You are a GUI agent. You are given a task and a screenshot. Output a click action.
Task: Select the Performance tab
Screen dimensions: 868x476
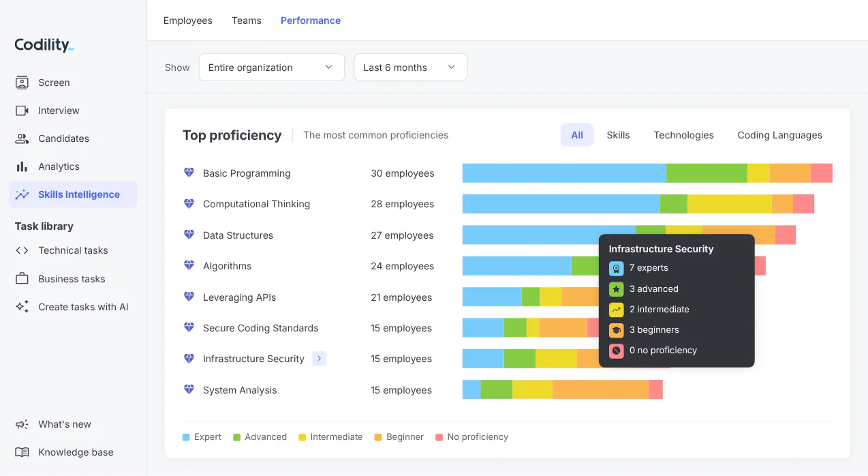(x=311, y=20)
